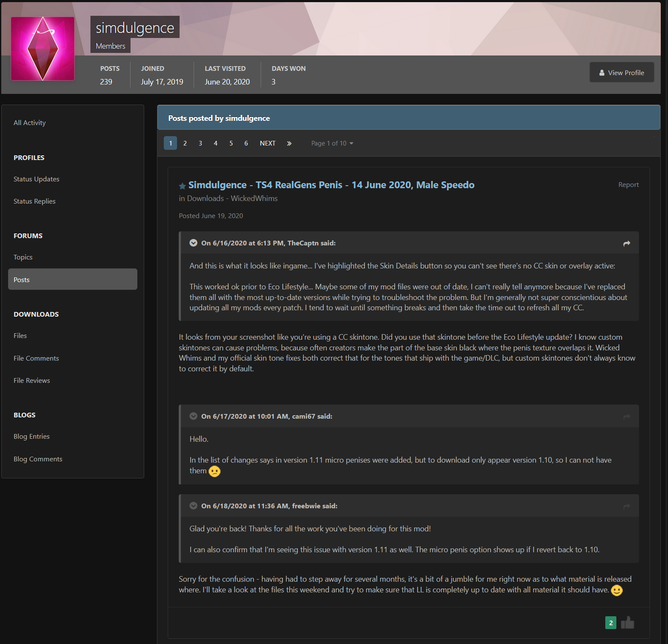Image resolution: width=668 pixels, height=644 pixels.
Task: Open the Page 1 of 10 dropdown
Action: coord(332,143)
